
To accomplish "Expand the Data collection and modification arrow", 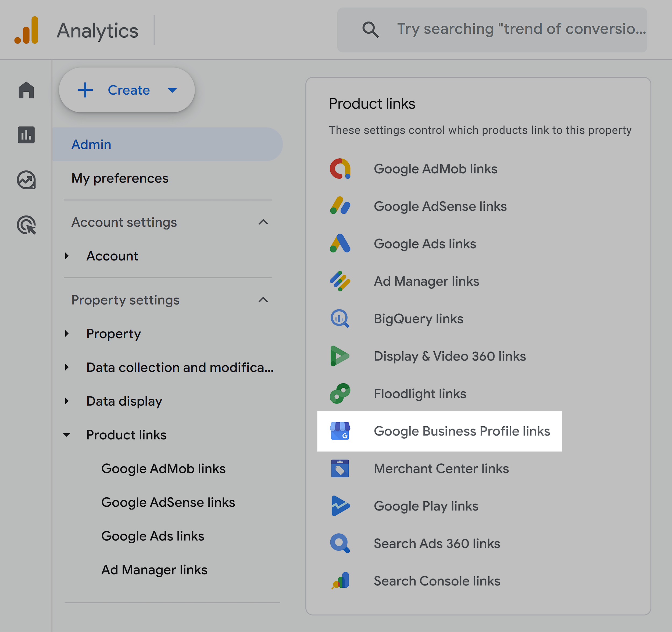I will 67,367.
